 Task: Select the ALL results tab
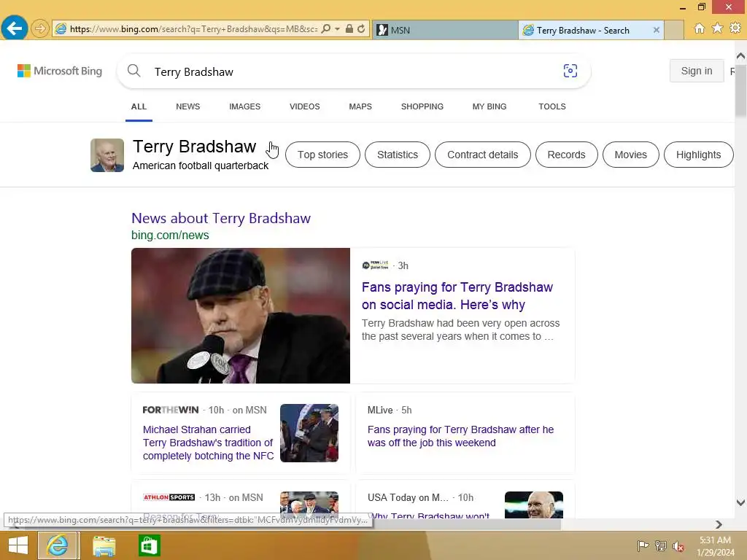click(139, 106)
